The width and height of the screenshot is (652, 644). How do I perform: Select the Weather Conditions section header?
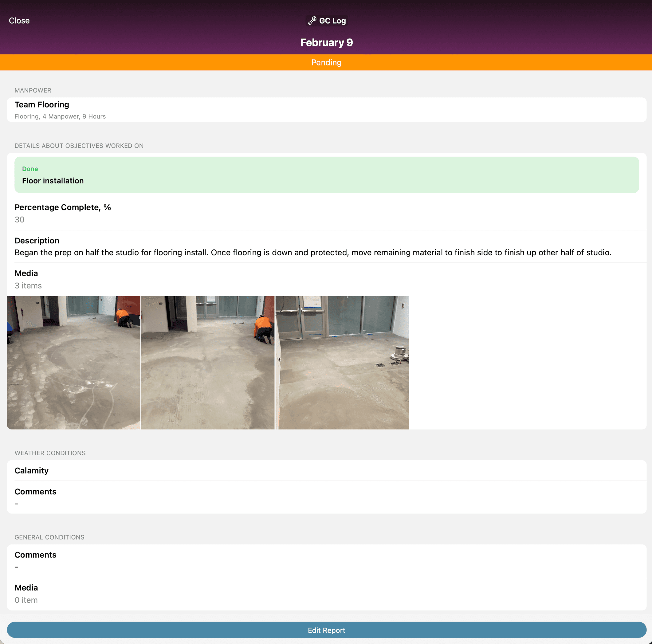click(50, 453)
